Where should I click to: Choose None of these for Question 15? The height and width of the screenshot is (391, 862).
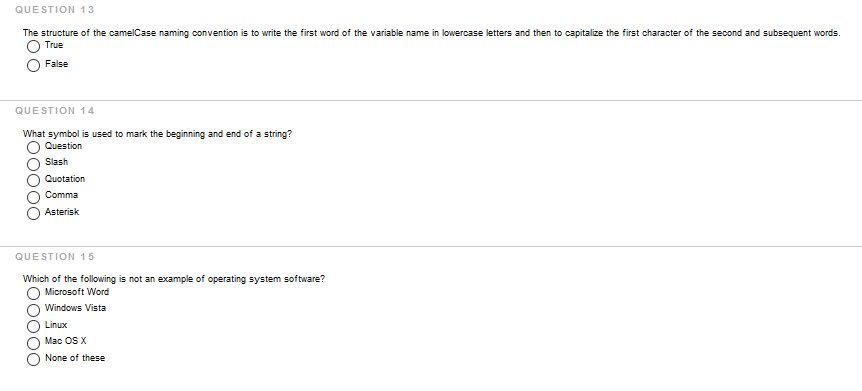coord(34,360)
